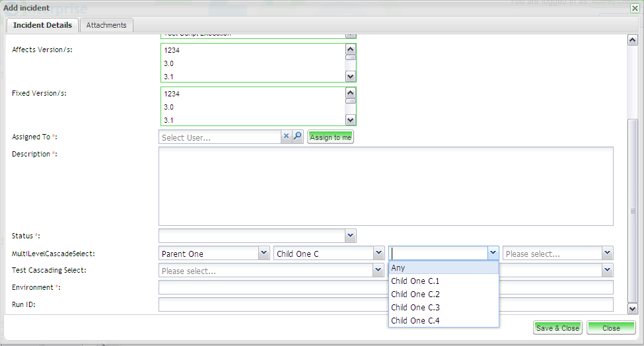Expand the Parent One cascade dropdown
This screenshot has height=346, width=644.
[x=264, y=254]
